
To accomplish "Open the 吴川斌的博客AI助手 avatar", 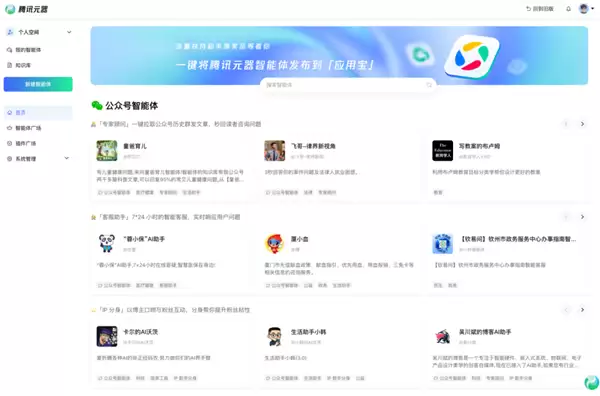I will [x=443, y=336].
